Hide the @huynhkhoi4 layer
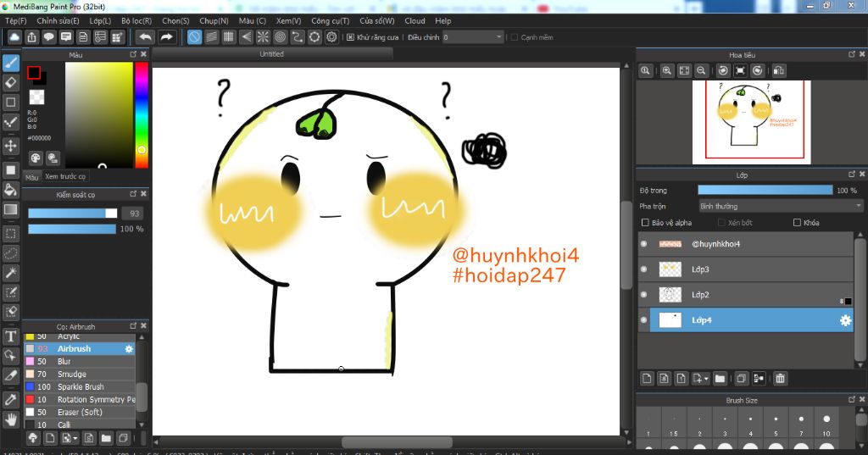 tap(644, 243)
